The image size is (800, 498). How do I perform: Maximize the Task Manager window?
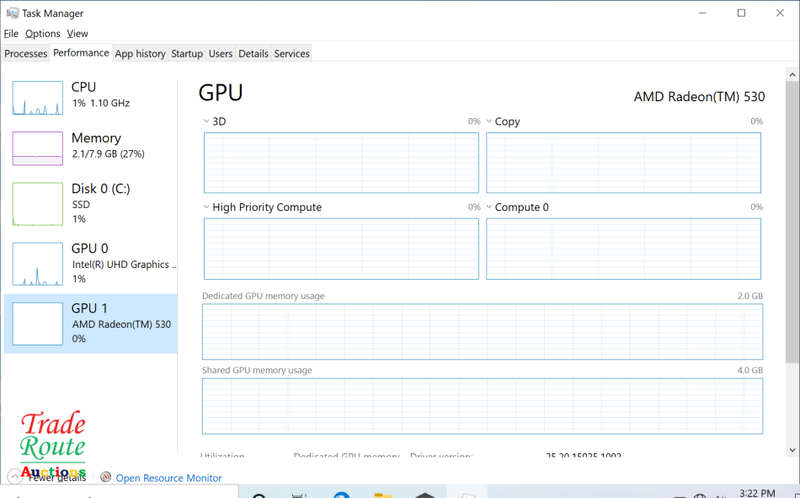click(x=741, y=13)
